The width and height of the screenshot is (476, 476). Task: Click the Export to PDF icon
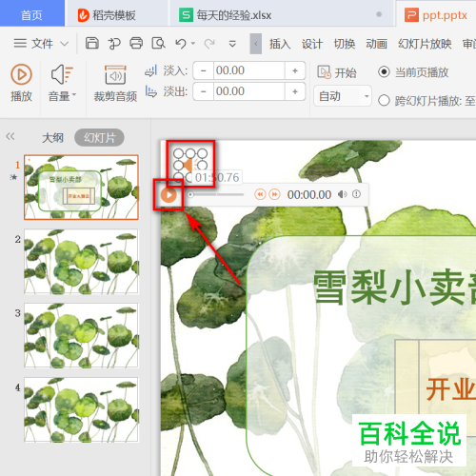(x=114, y=44)
